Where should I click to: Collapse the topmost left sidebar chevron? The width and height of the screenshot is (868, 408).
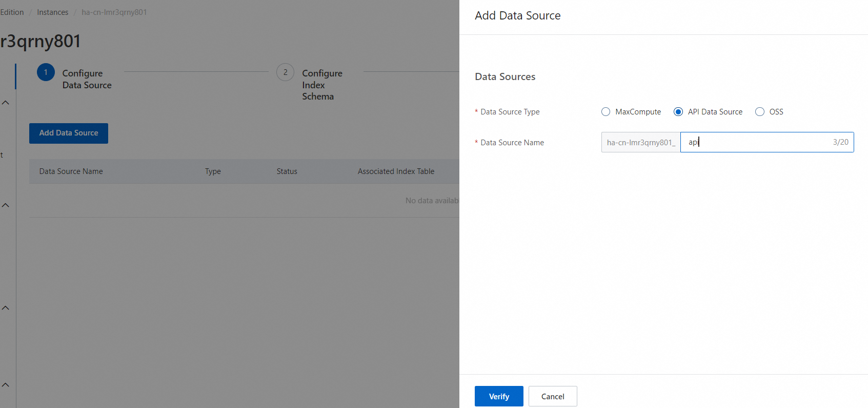tap(6, 103)
